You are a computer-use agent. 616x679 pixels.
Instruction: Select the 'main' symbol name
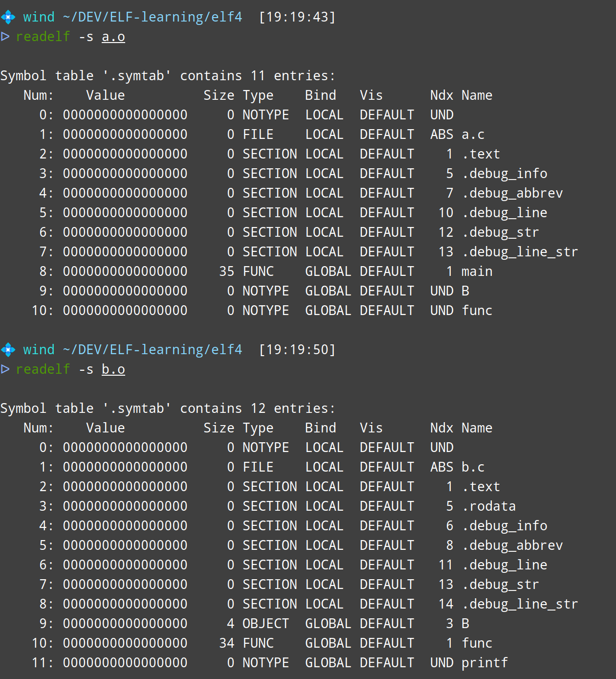tap(477, 272)
